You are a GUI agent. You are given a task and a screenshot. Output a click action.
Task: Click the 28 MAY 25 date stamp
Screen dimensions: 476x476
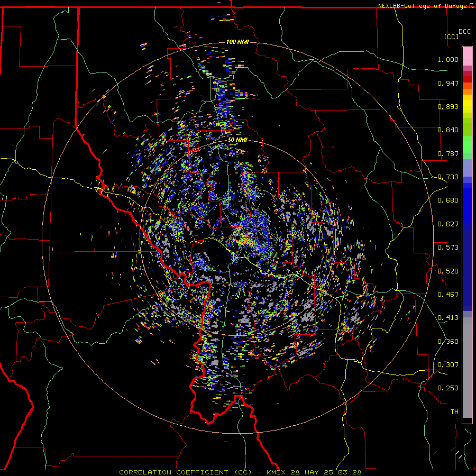tap(312, 472)
